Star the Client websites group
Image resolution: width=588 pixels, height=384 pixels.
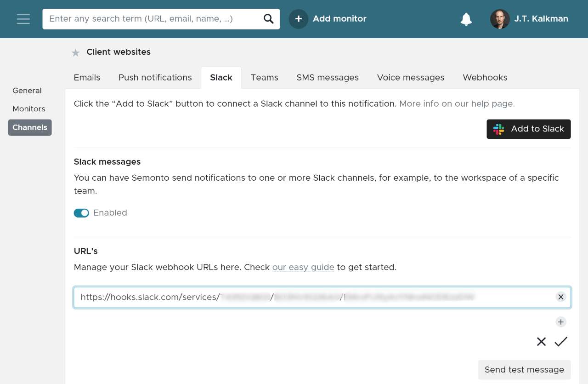[76, 53]
